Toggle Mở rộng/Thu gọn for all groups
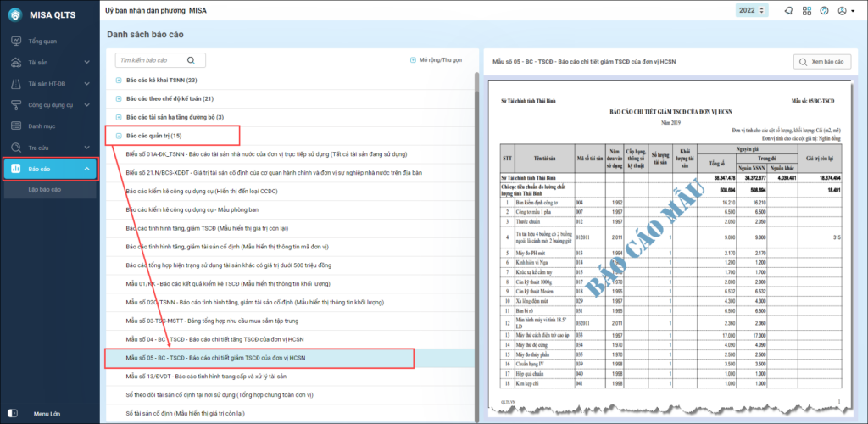 coord(435,60)
